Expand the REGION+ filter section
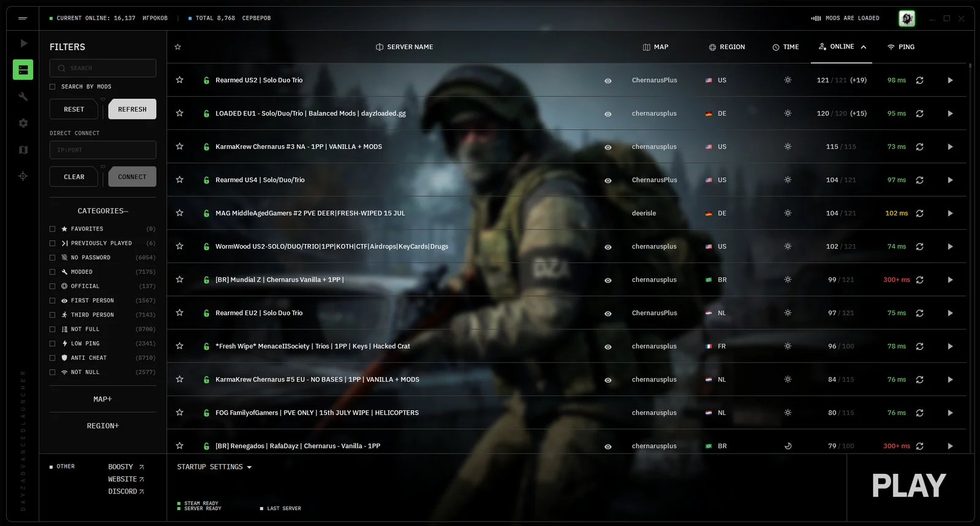Viewport: 980px width, 526px height. (x=103, y=425)
